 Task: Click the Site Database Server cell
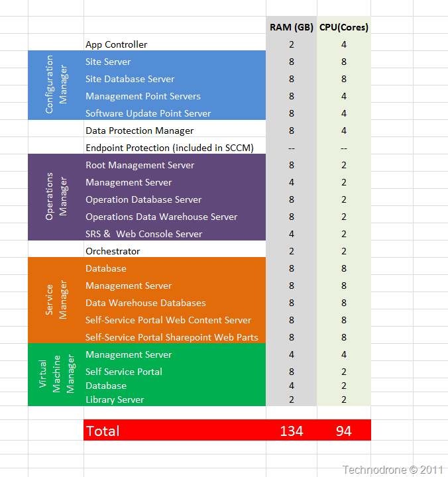(175, 77)
